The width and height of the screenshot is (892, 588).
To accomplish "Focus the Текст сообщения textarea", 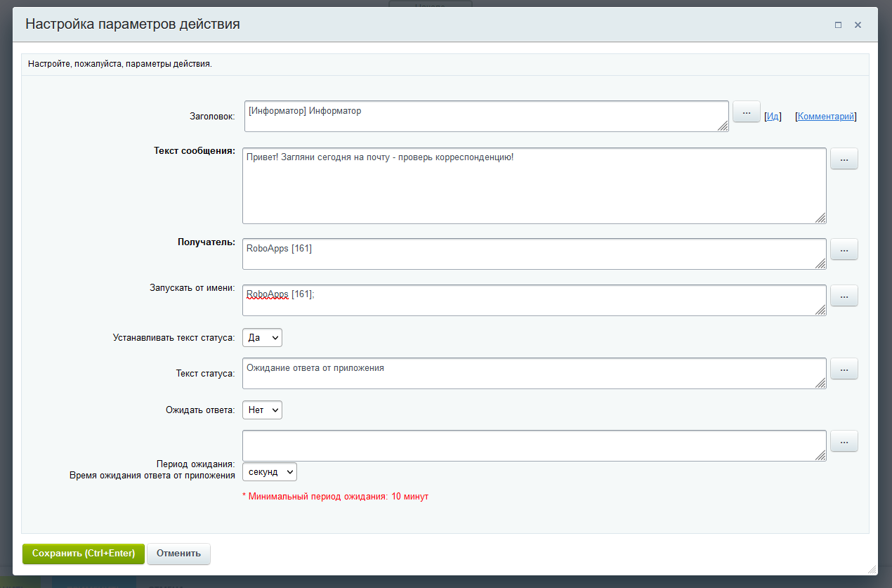I will (534, 185).
